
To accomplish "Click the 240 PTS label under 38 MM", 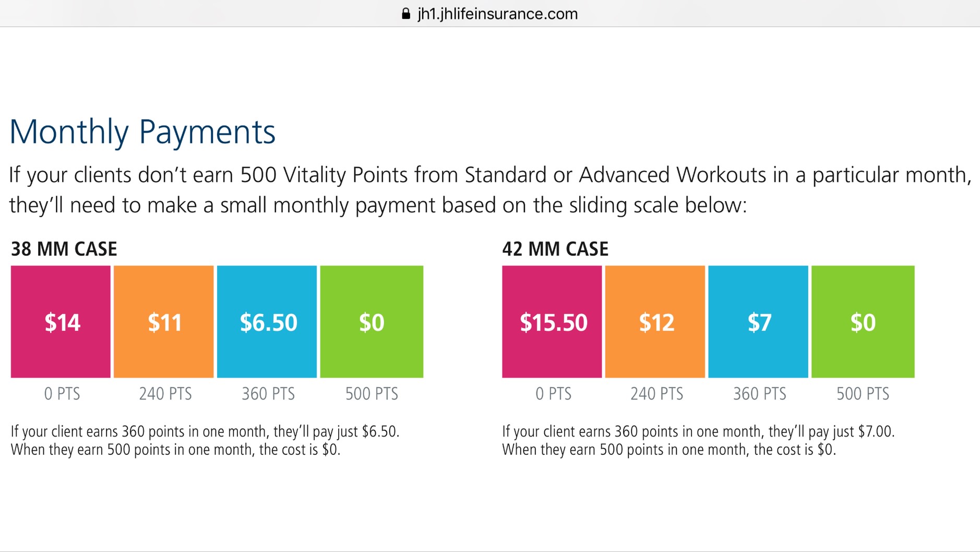I will pos(165,394).
